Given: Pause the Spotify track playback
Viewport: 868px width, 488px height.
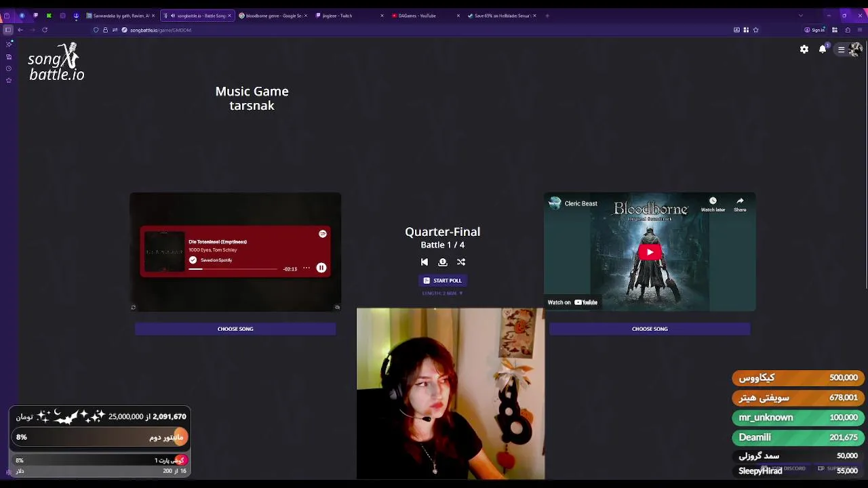Looking at the screenshot, I should (x=321, y=268).
